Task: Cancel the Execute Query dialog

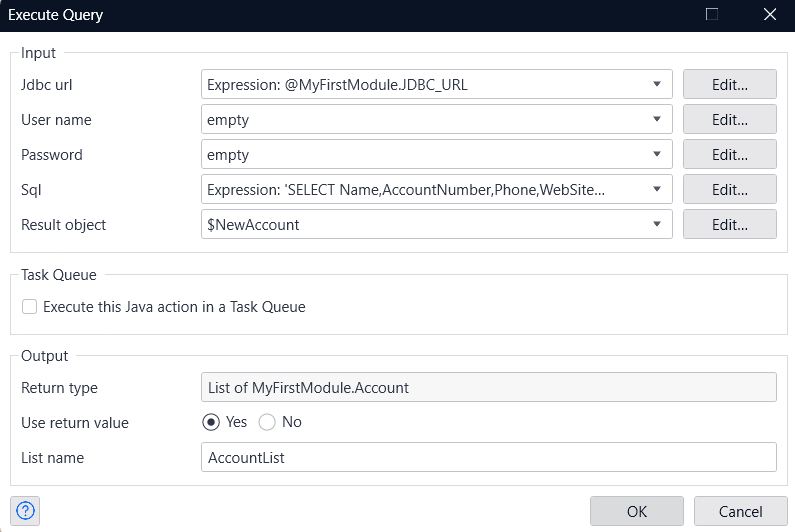Action: point(740,511)
